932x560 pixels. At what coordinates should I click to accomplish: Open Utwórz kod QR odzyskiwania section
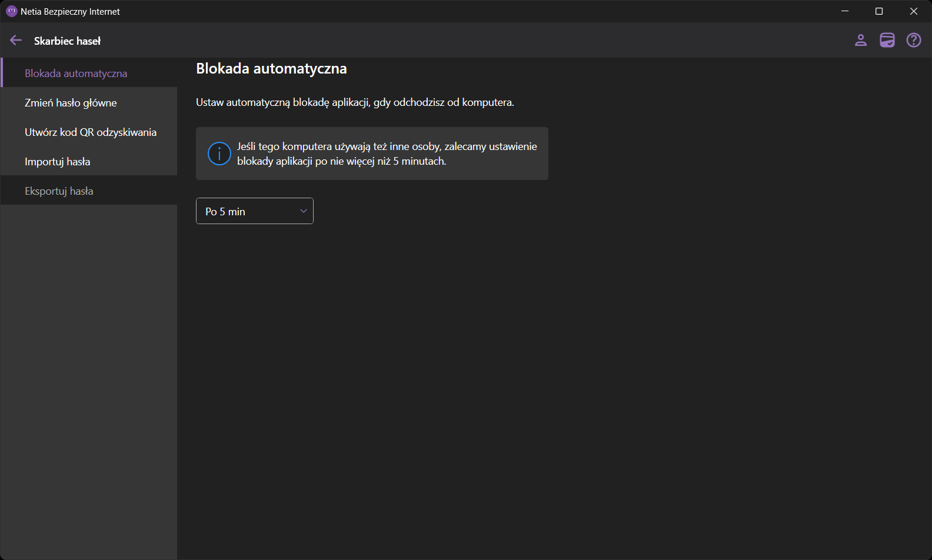point(91,132)
